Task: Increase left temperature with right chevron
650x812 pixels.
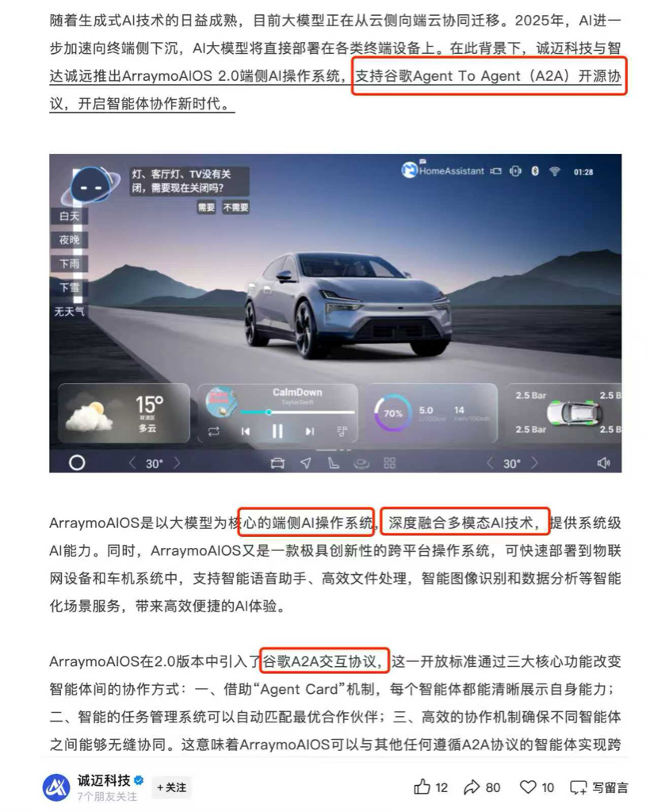Action: [177, 463]
